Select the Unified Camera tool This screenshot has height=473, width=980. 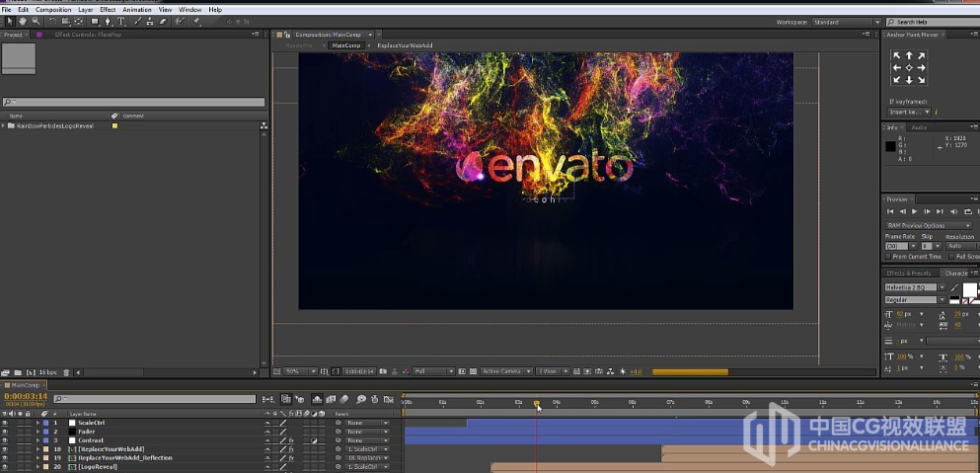point(65,22)
